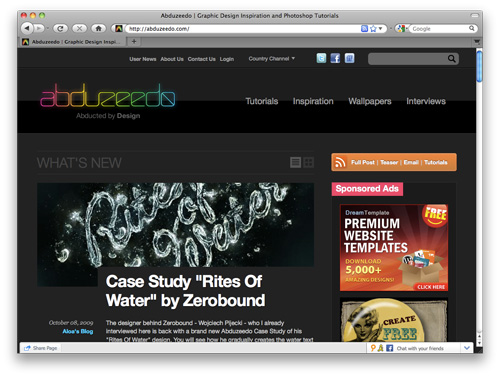Click the stop loading X button
The height and width of the screenshot is (377, 500).
(79, 29)
